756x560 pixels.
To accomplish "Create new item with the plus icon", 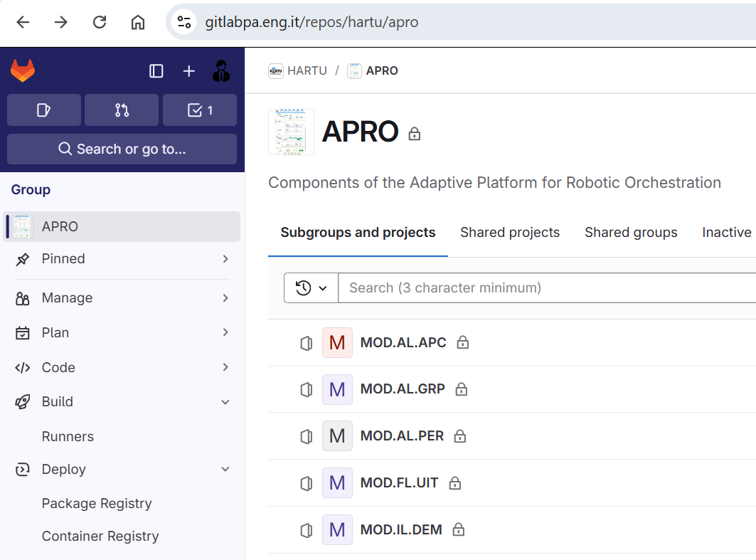I will click(x=189, y=71).
